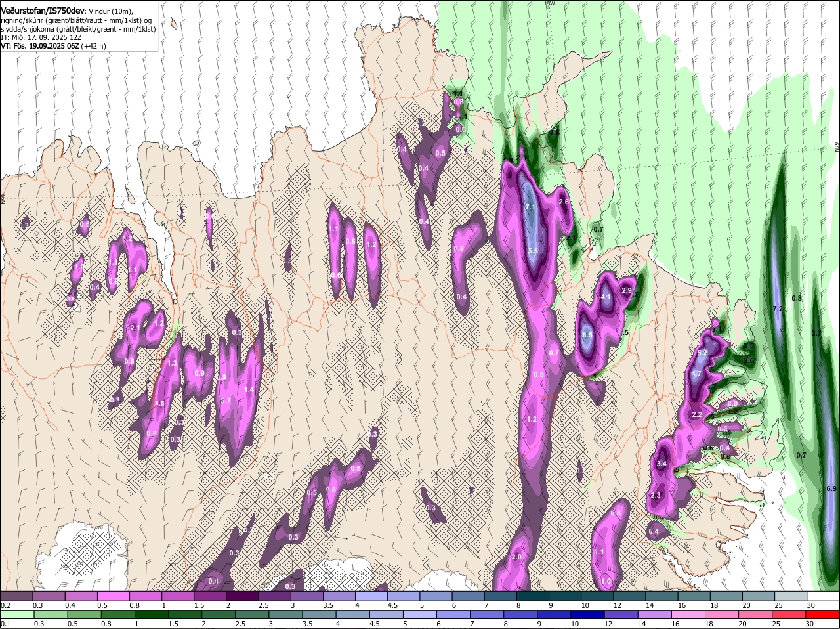The image size is (840, 629).
Task: Click the 5.5 value below the 7.1 maximum
Action: coord(533,251)
